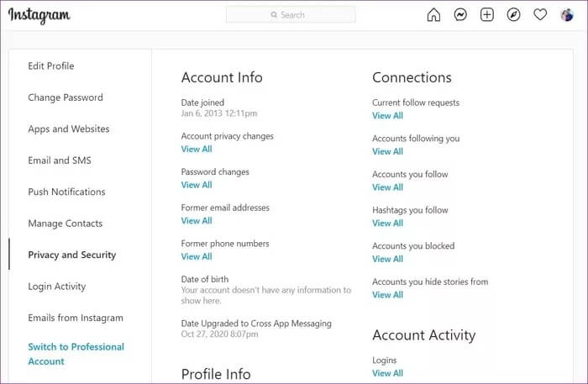Viewport: 588px width, 384px height.
Task: Open Push Notifications settings
Action: [x=66, y=192]
